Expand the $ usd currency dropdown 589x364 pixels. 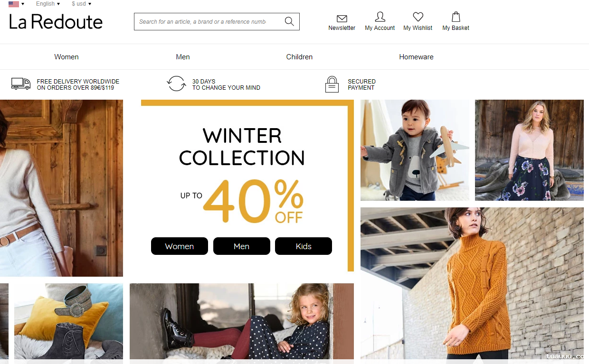click(82, 4)
